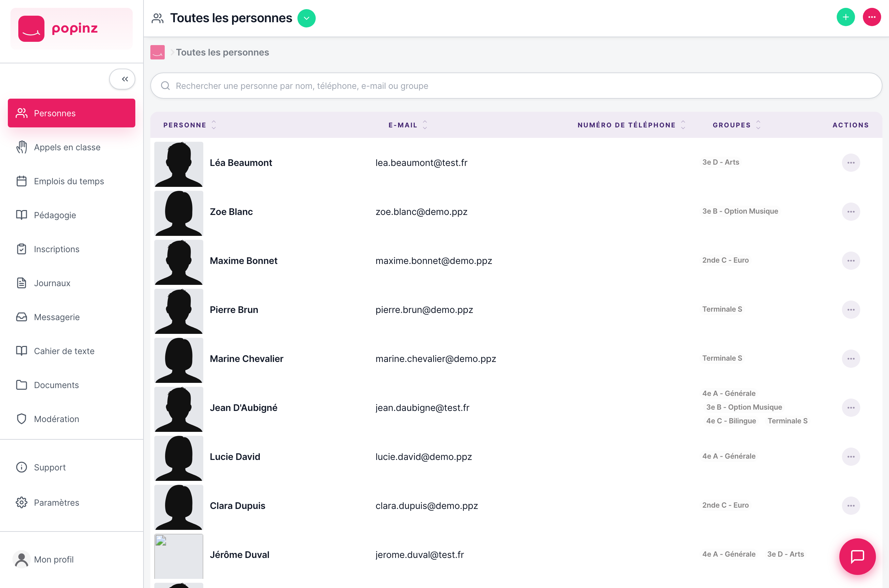Open the chat bubble support widget

(x=857, y=557)
